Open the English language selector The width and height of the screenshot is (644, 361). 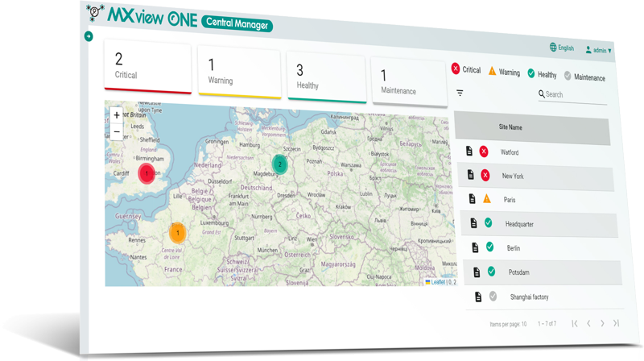coord(561,48)
